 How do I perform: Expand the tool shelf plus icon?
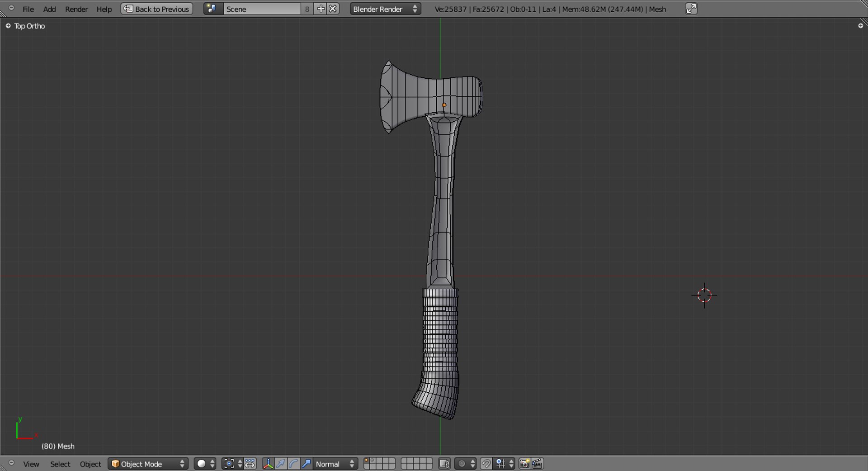8,26
